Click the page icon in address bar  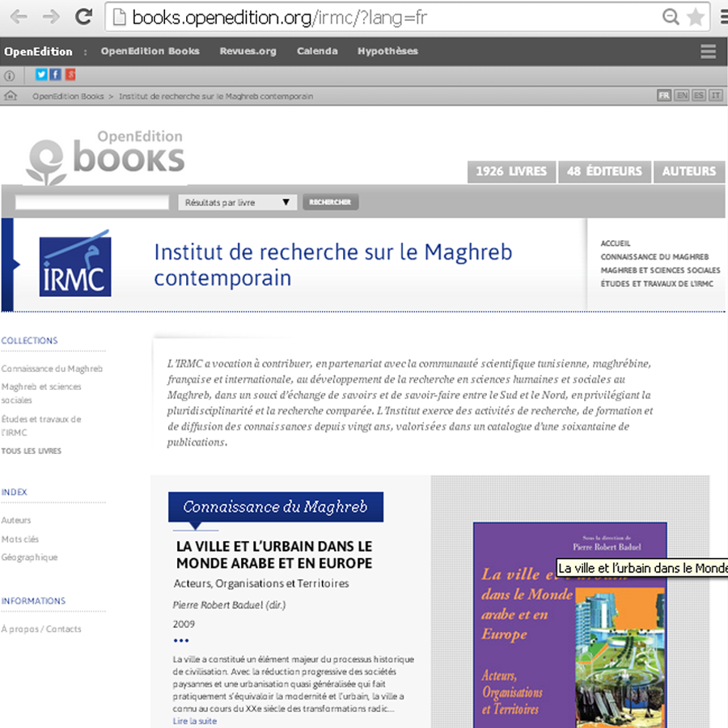tap(120, 18)
